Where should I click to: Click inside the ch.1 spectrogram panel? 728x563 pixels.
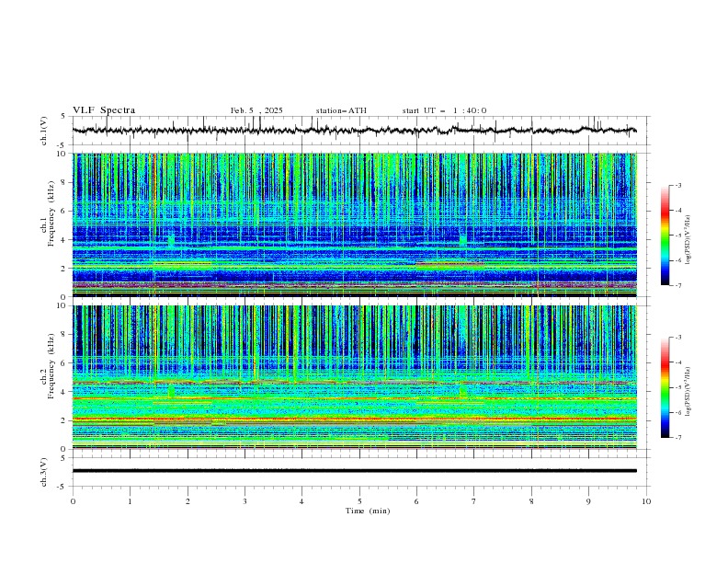tap(354, 224)
